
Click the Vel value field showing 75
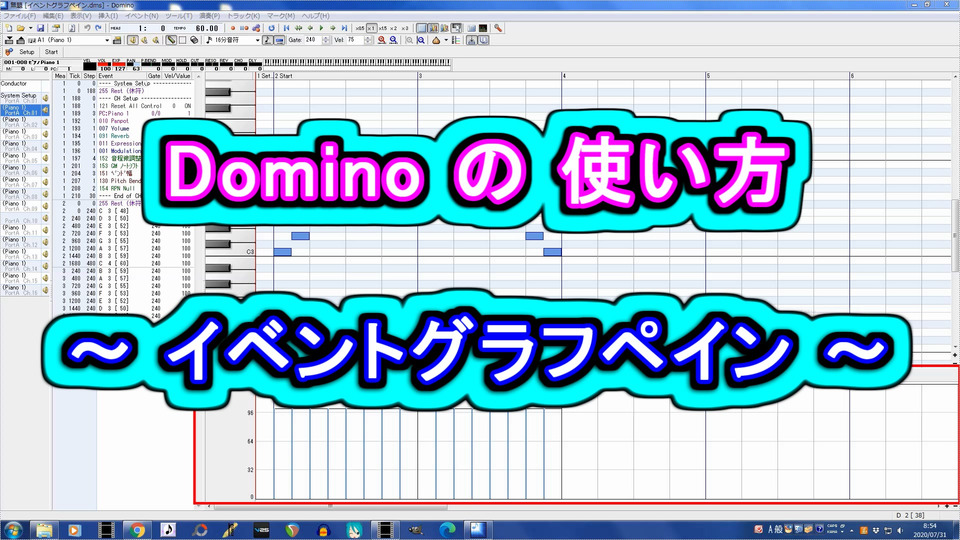coord(355,40)
